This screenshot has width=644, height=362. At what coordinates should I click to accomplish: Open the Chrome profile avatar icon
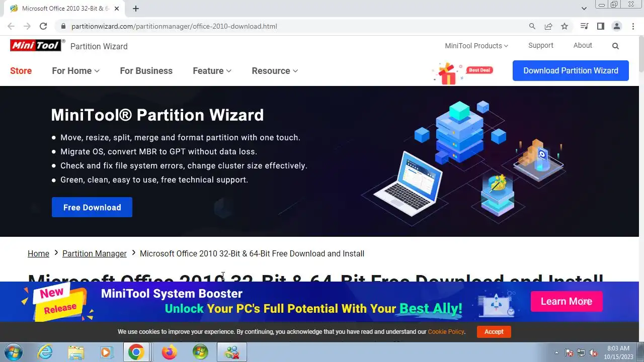616,26
